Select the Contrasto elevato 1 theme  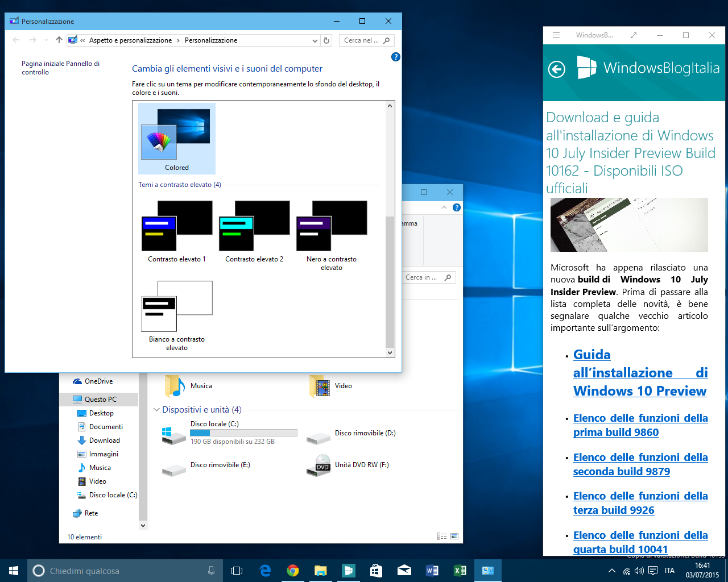(x=177, y=231)
